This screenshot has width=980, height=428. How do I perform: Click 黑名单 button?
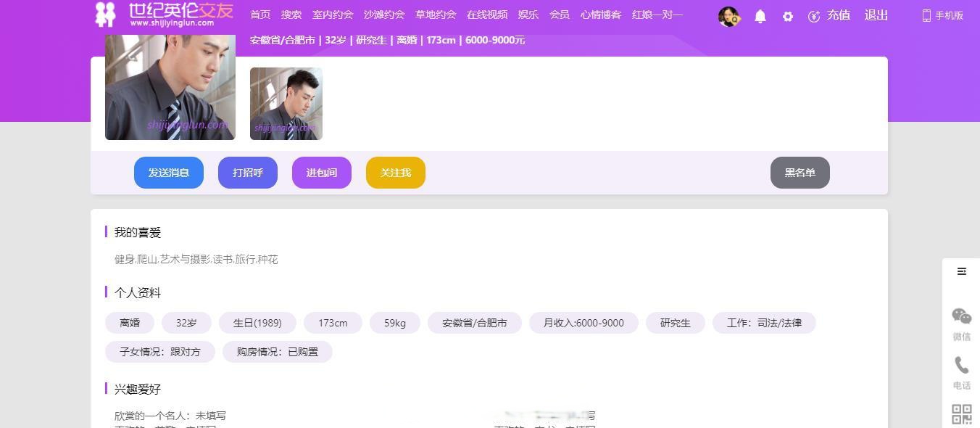click(x=800, y=173)
